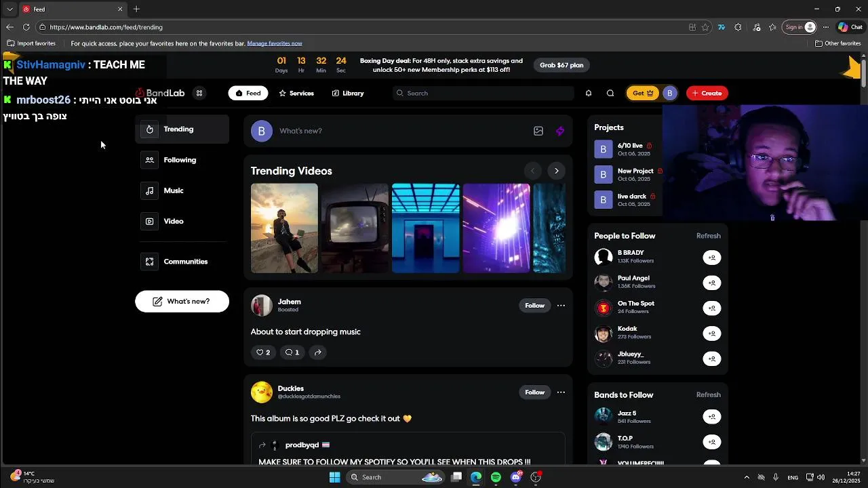868x488 pixels.
Task: Follow Jazz 5 band with add icon
Action: tap(711, 417)
